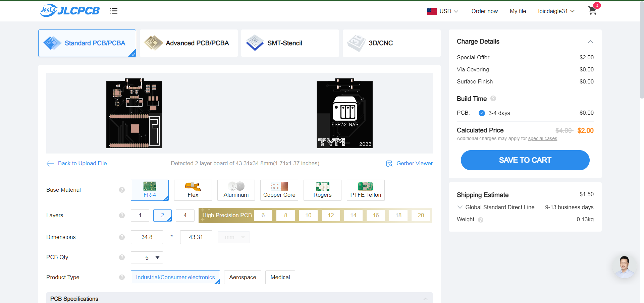644x303 pixels.
Task: Click the PCB top-side preview thumbnail
Action: coord(134,113)
